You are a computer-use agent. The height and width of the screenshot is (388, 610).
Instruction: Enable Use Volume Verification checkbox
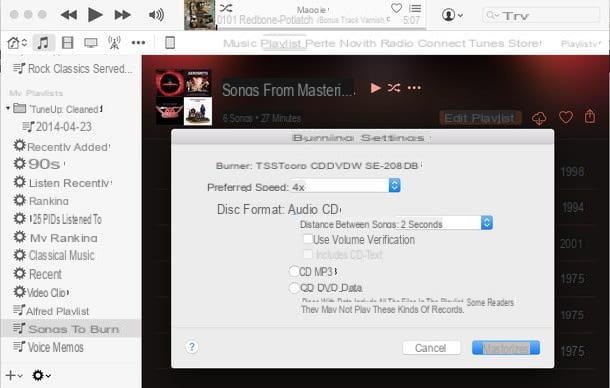click(x=308, y=239)
